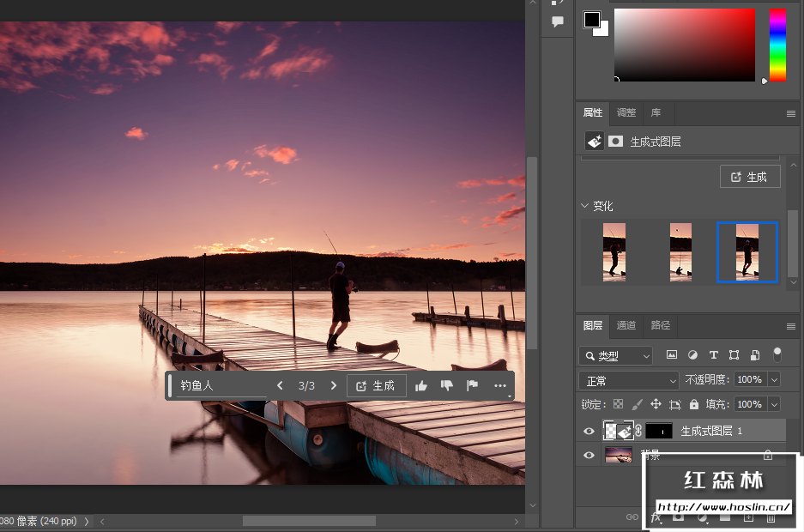804x532 pixels.
Task: Click the report flag icon
Action: coord(472,386)
